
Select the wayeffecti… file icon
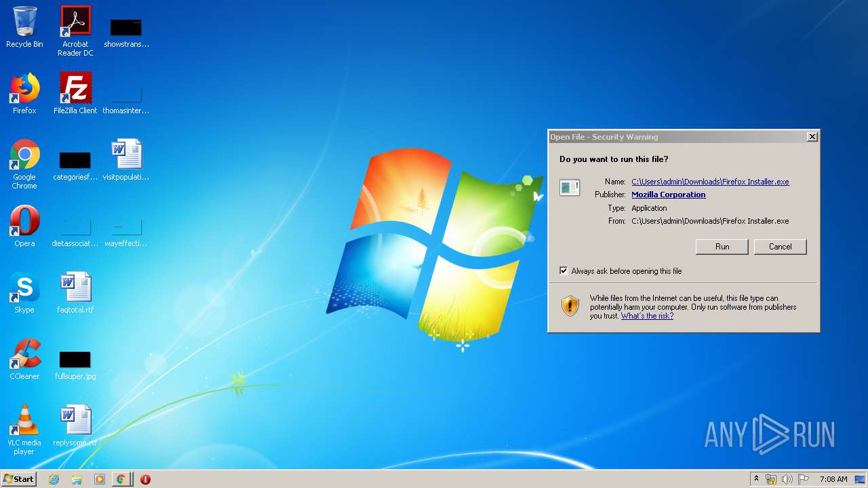pyautogui.click(x=126, y=231)
